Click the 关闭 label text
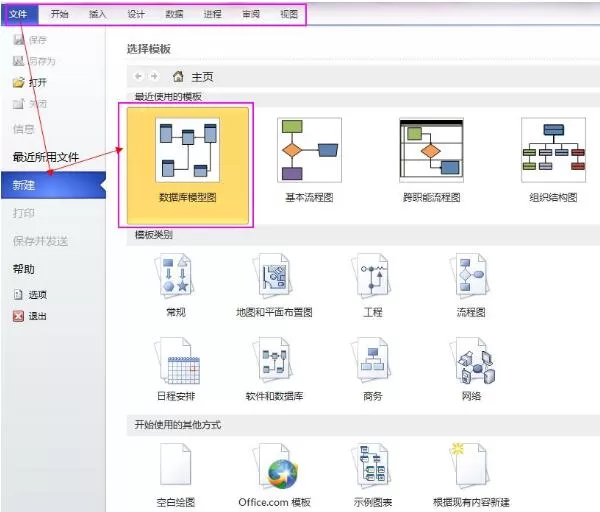The image size is (600, 512). point(38,104)
